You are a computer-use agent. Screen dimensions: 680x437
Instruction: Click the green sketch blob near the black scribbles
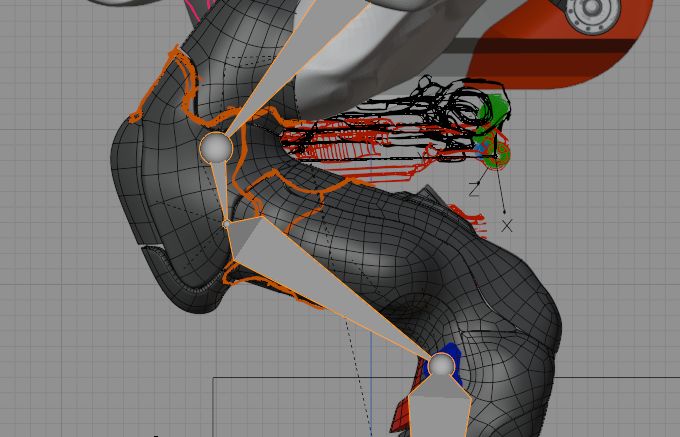coord(491,115)
